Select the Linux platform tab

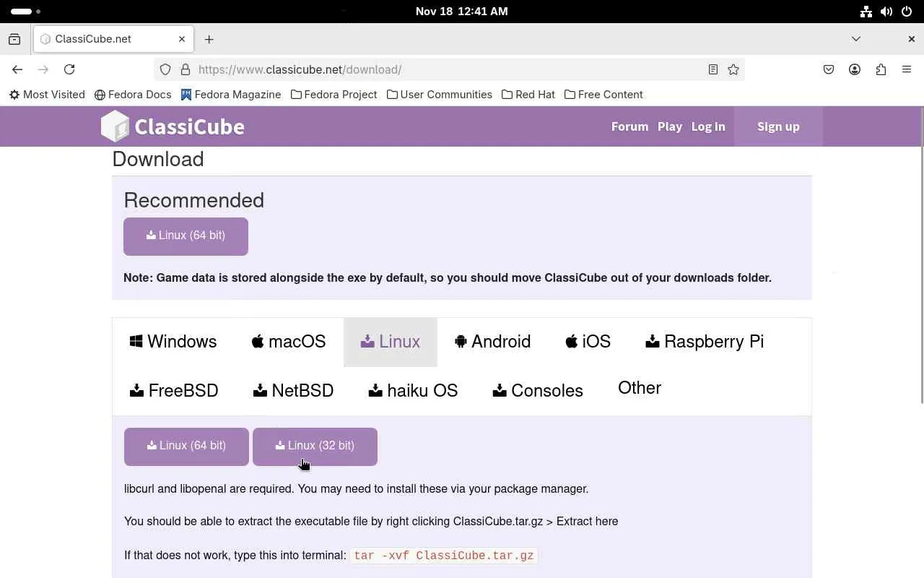[391, 342]
